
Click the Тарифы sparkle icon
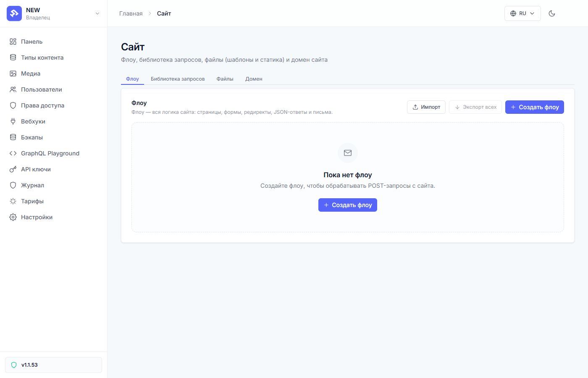point(13,201)
